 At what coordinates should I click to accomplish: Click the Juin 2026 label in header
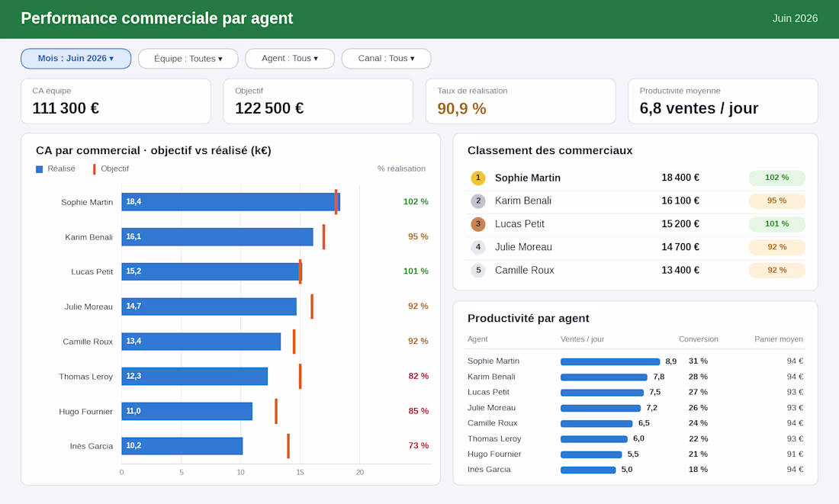coord(795,18)
